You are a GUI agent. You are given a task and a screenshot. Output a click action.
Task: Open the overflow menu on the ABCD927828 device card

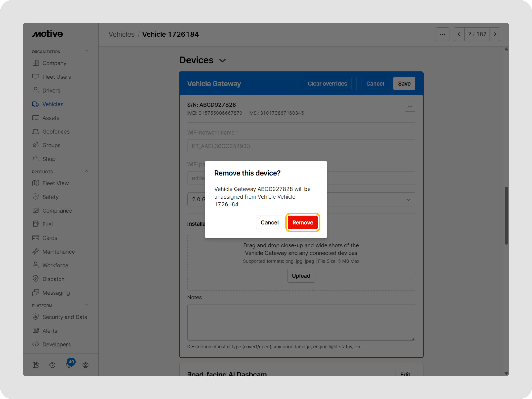(x=410, y=106)
